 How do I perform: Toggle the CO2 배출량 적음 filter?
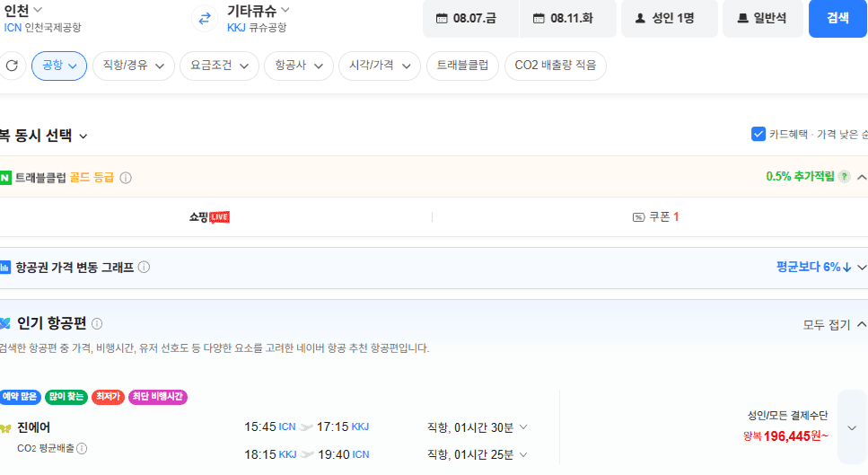(x=556, y=66)
